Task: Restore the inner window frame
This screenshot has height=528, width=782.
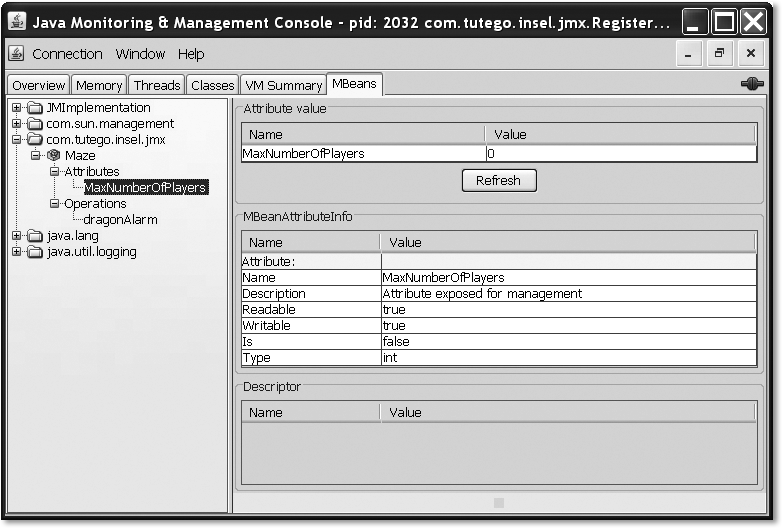Action: click(719, 54)
